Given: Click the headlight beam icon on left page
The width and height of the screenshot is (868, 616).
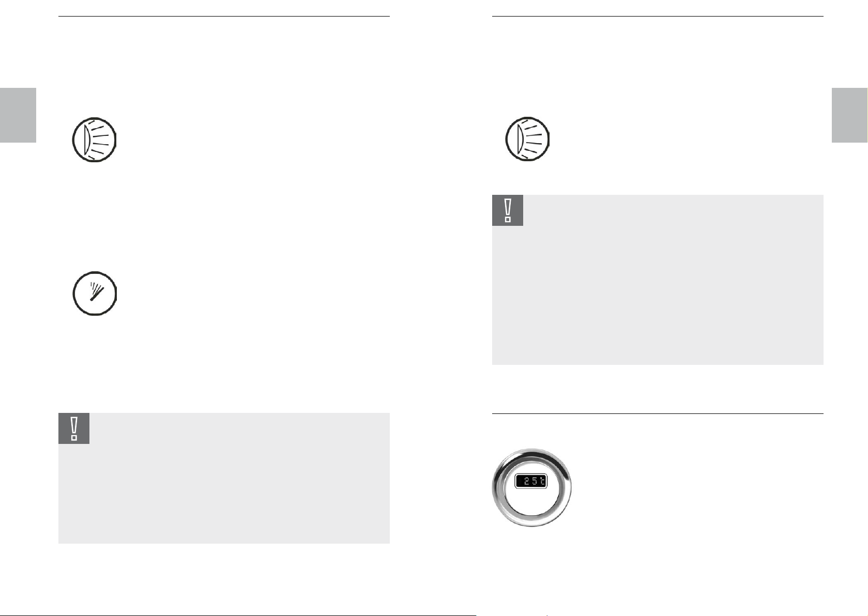Looking at the screenshot, I should click(x=94, y=140).
